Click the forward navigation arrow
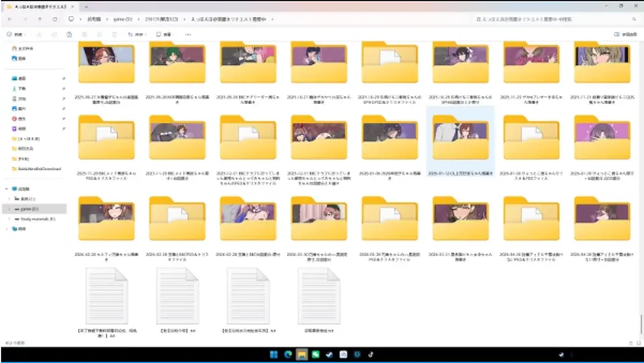The image size is (644, 363). coord(25,19)
